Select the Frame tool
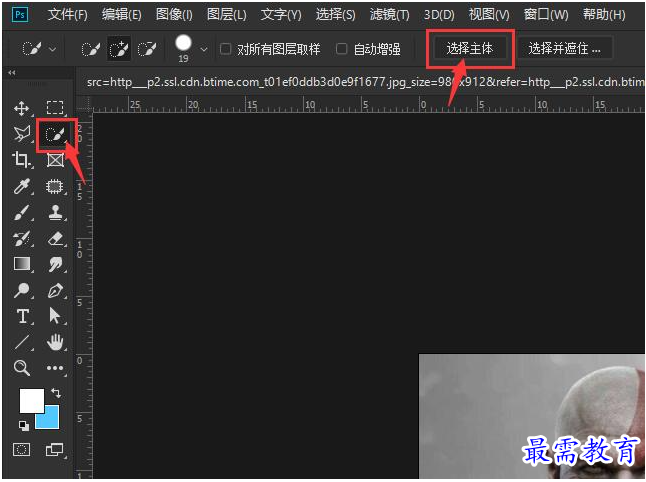646x482 pixels. (55, 160)
